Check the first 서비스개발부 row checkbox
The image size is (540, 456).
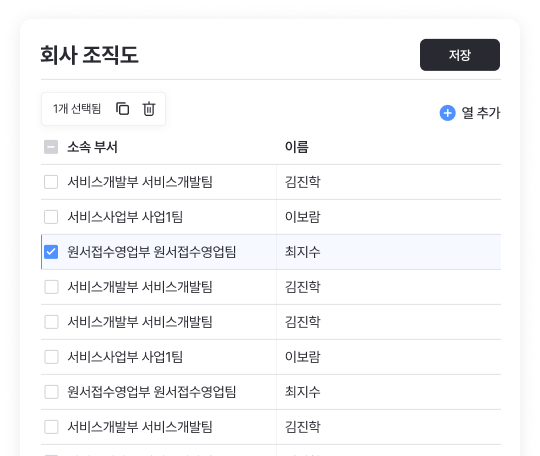coord(51,182)
